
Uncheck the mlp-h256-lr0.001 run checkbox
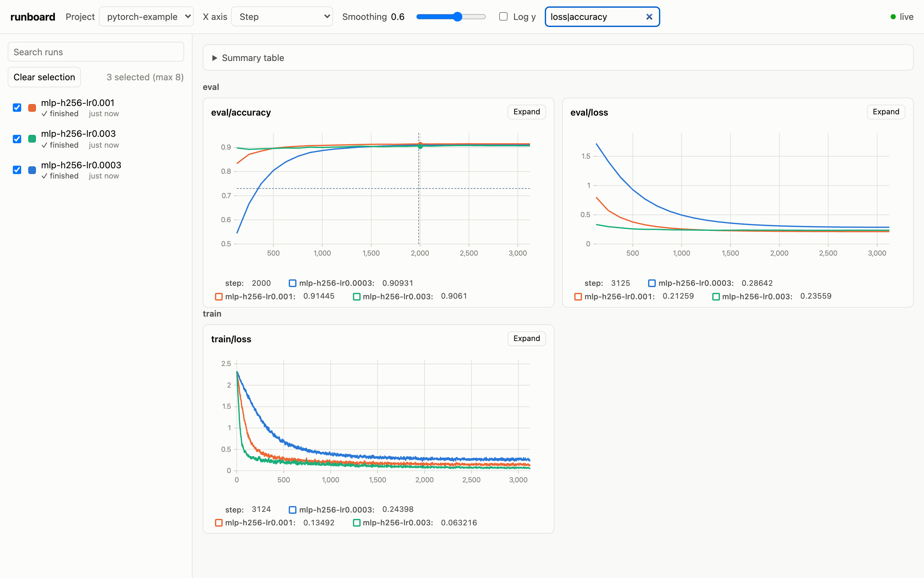click(x=17, y=108)
